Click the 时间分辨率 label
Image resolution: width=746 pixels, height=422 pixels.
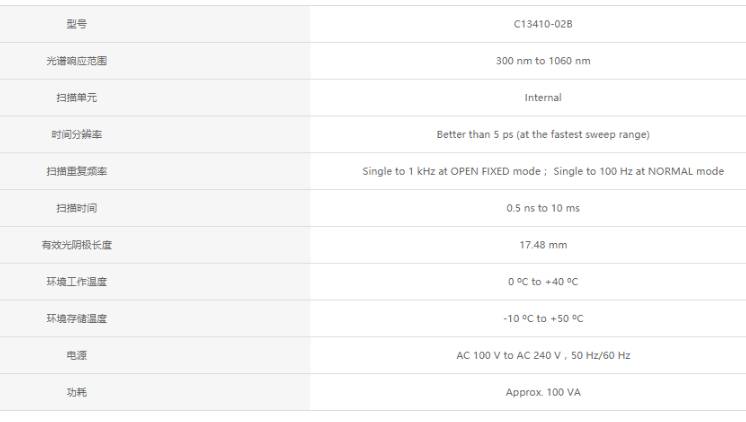[x=77, y=135]
